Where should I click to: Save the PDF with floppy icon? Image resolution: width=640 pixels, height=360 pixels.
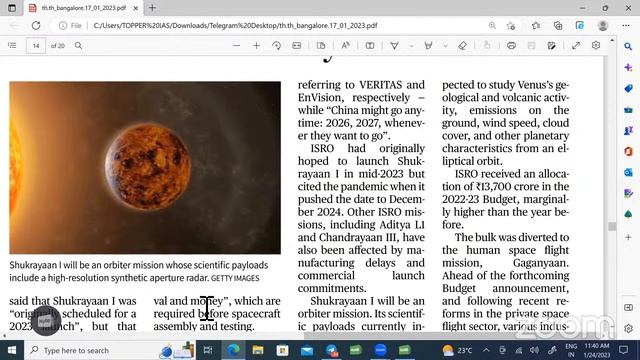click(531, 45)
